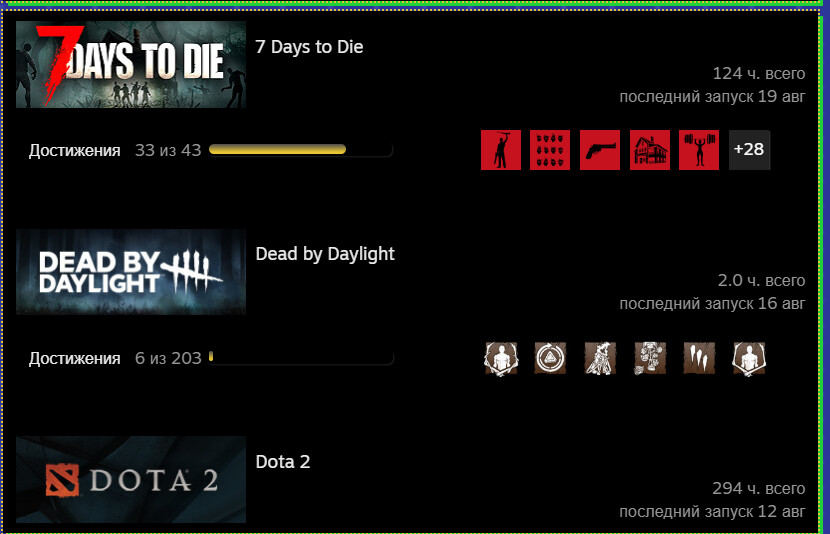
Task: Select the red house achievement icon
Action: click(649, 150)
